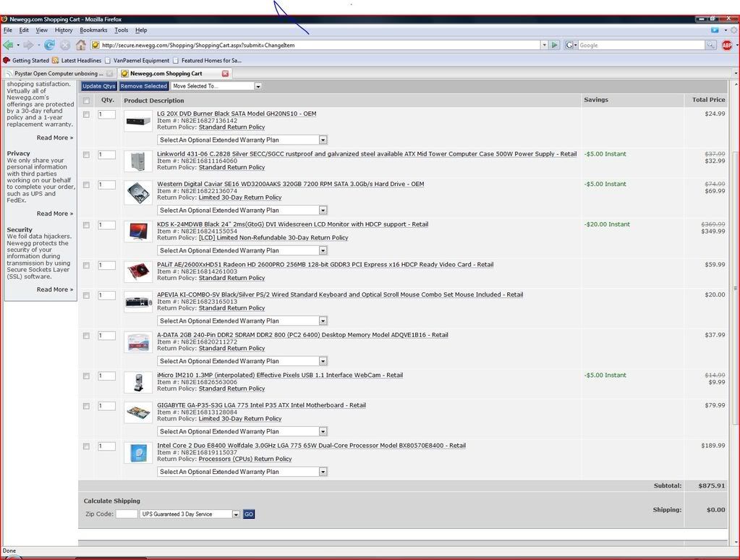
Task: Open warranty plan dropdown for LG DVD Burner
Action: coord(242,140)
